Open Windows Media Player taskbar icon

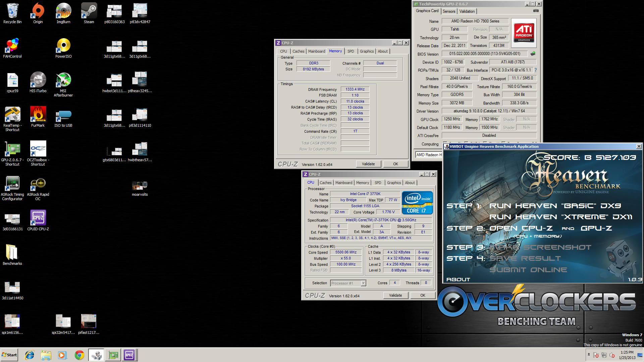point(62,355)
